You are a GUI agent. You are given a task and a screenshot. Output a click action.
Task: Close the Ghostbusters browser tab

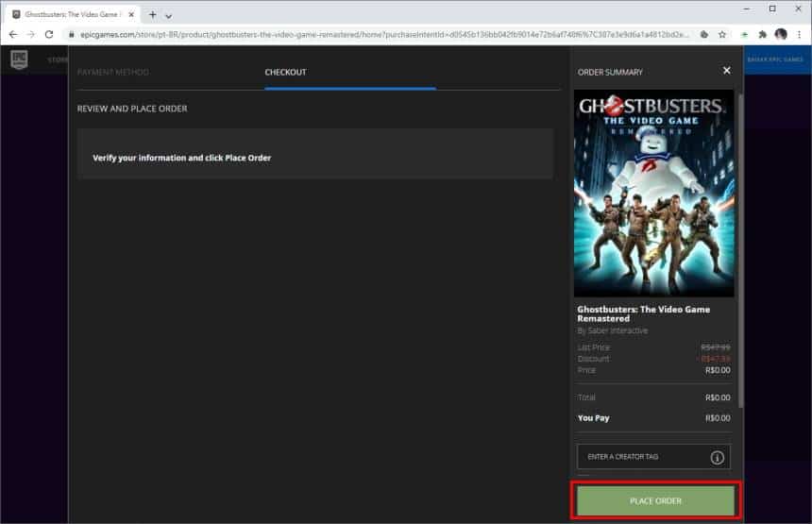pos(131,14)
